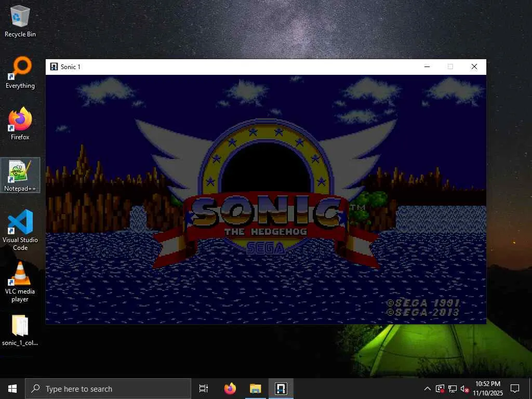Minimize the Sonic 1 window

tap(427, 66)
